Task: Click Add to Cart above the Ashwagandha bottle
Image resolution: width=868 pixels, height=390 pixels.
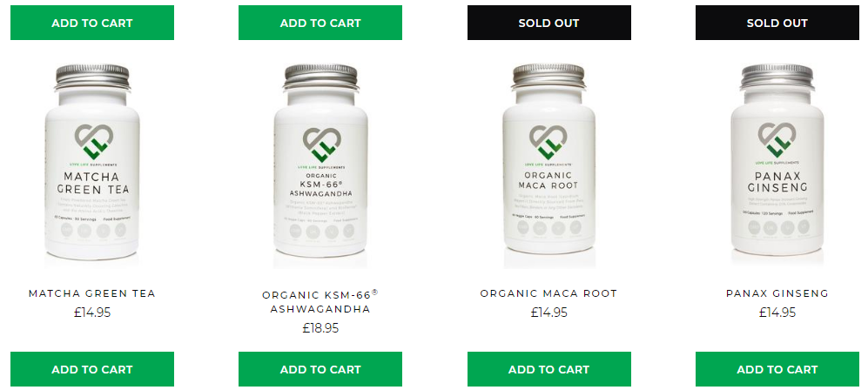Action: point(320,23)
